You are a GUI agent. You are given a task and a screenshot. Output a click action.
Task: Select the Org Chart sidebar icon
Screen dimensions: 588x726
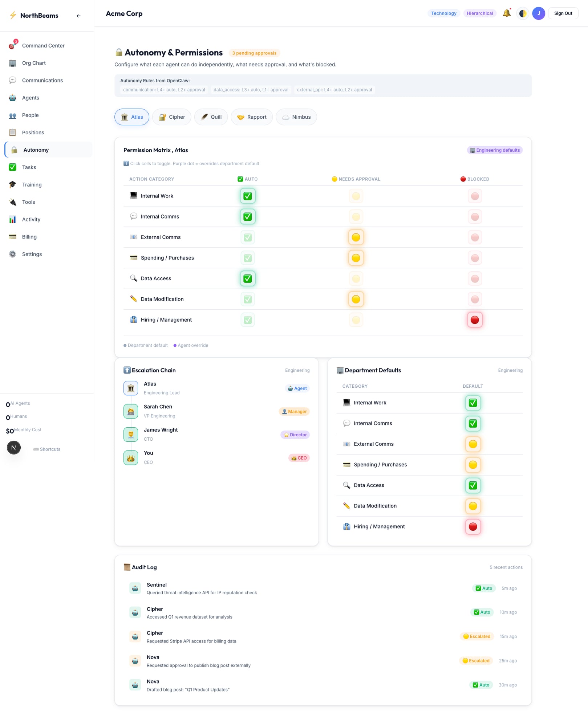[34, 63]
